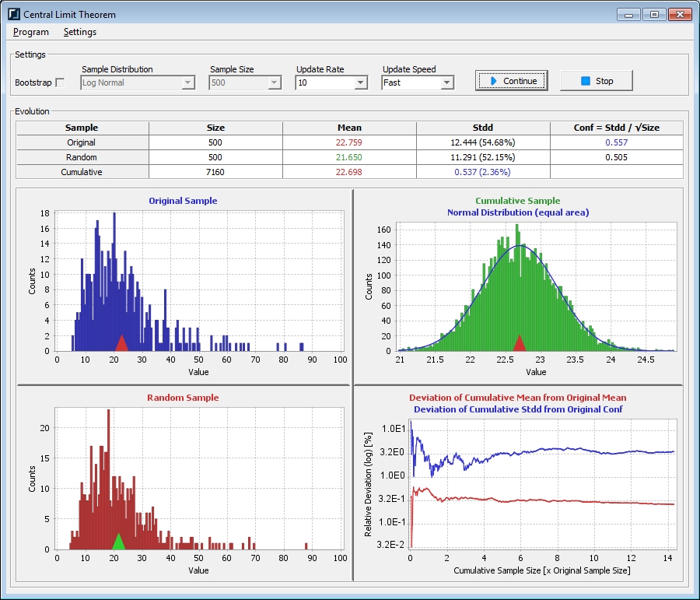Image resolution: width=700 pixels, height=600 pixels.
Task: Click the Original Sample chart title
Action: [x=183, y=201]
